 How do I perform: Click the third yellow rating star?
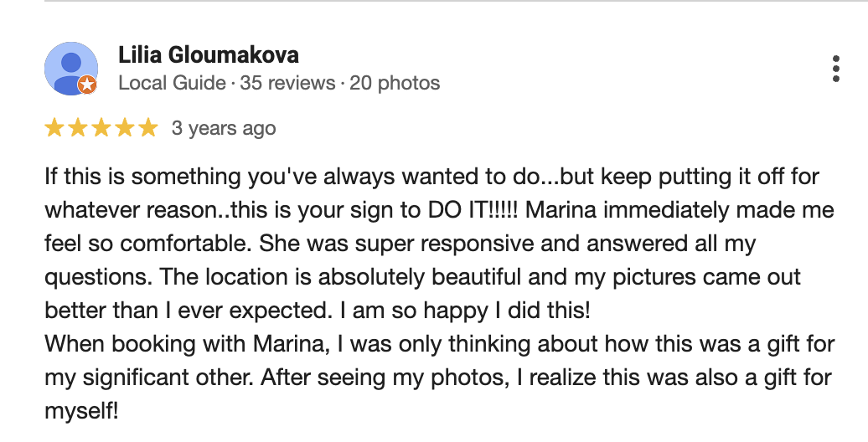101,128
